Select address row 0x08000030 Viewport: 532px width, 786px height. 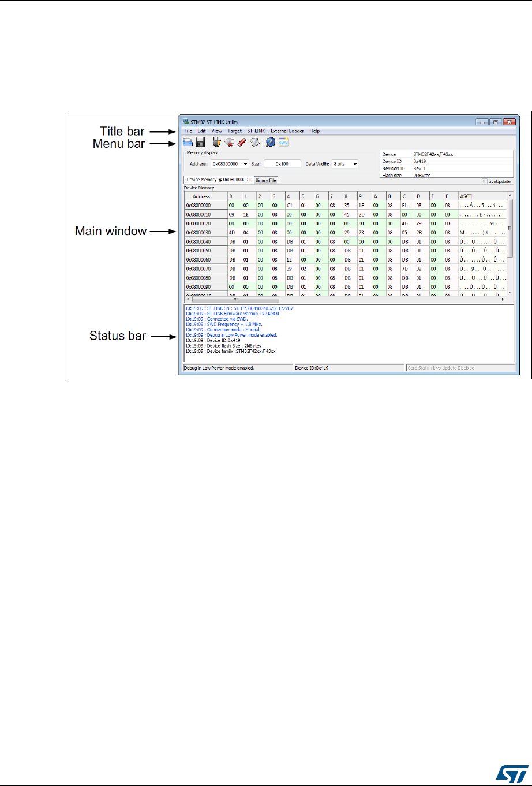click(x=205, y=232)
